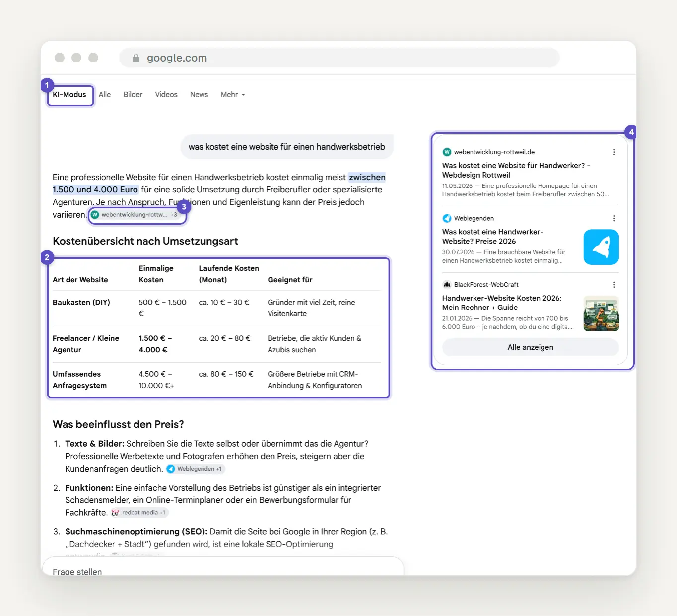Open the Videos tab

click(x=166, y=95)
